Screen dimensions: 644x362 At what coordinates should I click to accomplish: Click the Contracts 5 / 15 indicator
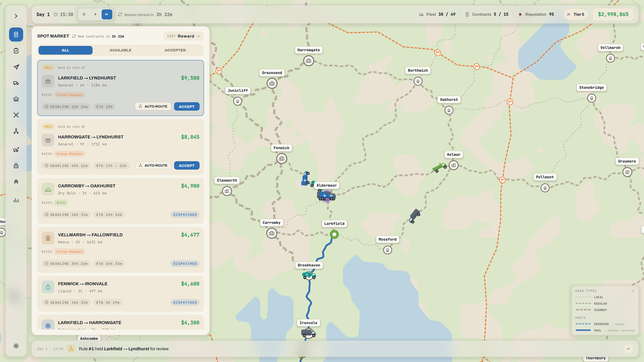(487, 14)
